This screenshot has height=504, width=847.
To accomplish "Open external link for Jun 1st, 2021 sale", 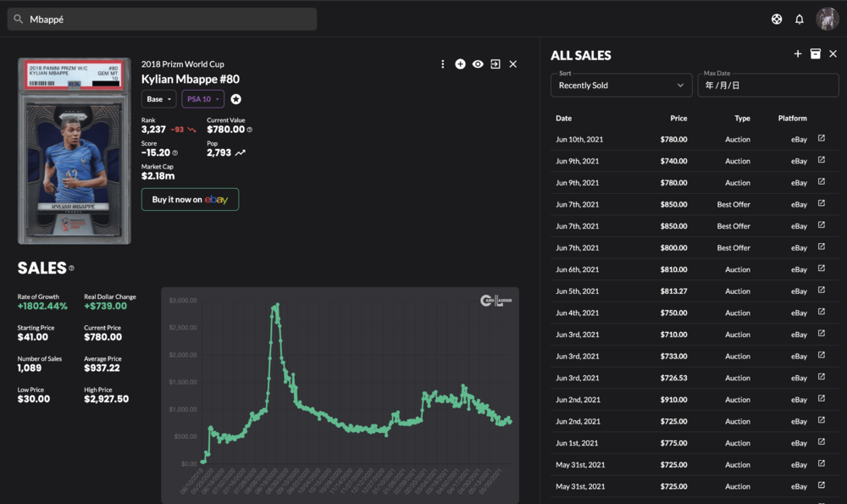I will click(821, 442).
